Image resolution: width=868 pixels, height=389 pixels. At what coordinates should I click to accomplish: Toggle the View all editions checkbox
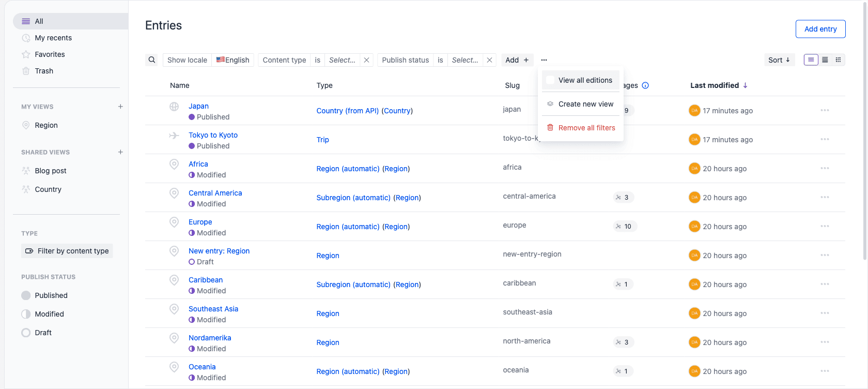[x=550, y=80]
